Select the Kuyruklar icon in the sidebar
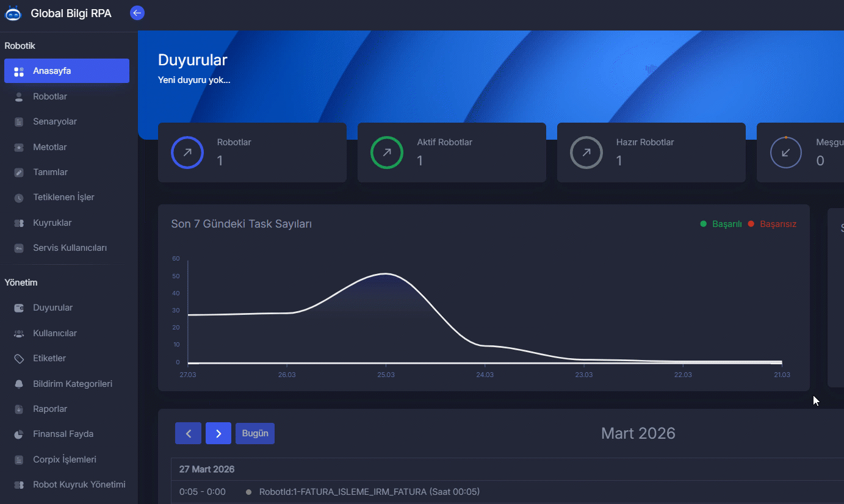The height and width of the screenshot is (504, 844). click(x=17, y=222)
